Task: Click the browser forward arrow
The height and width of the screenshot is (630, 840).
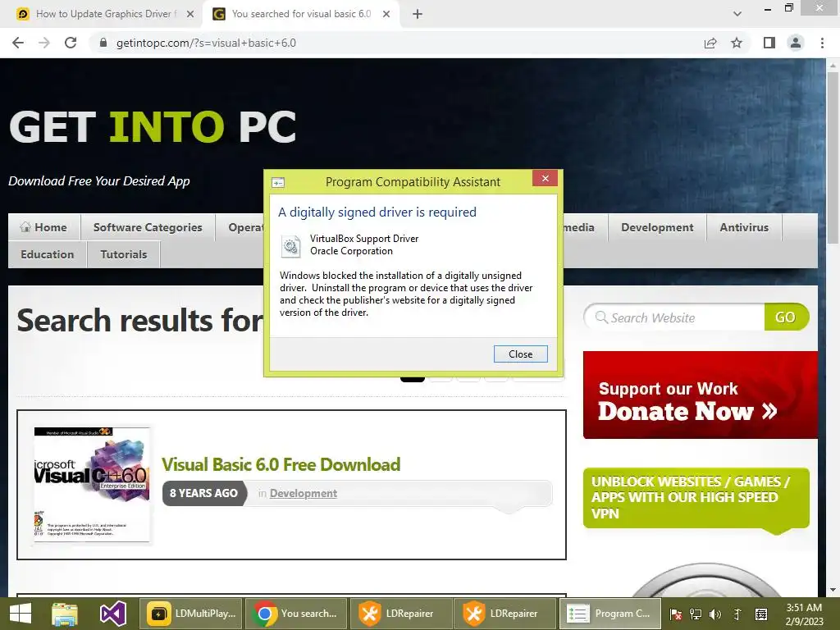Action: (44, 43)
